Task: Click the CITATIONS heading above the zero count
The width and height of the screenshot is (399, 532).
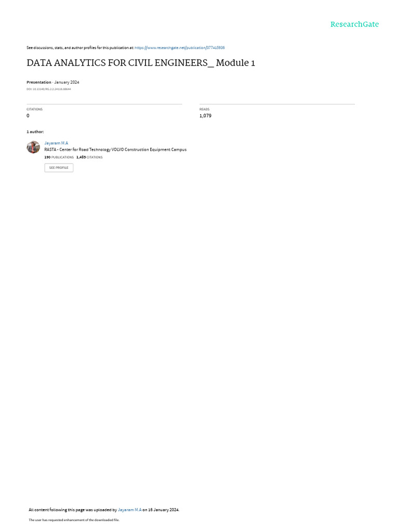Action: point(35,109)
